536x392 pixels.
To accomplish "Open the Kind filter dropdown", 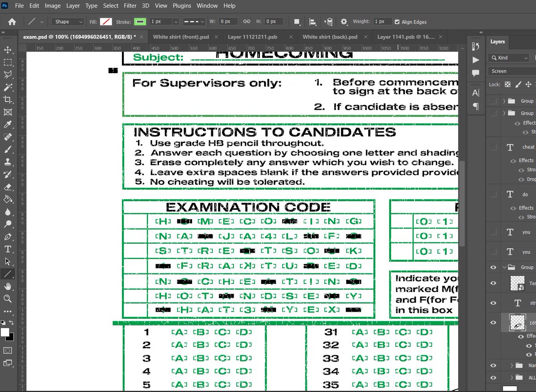I will [509, 58].
